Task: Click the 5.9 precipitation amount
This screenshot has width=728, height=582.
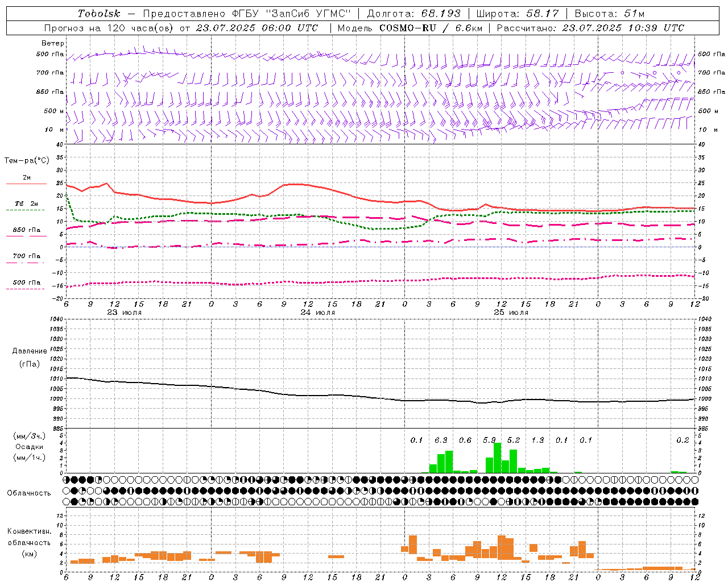Action: pos(489,440)
